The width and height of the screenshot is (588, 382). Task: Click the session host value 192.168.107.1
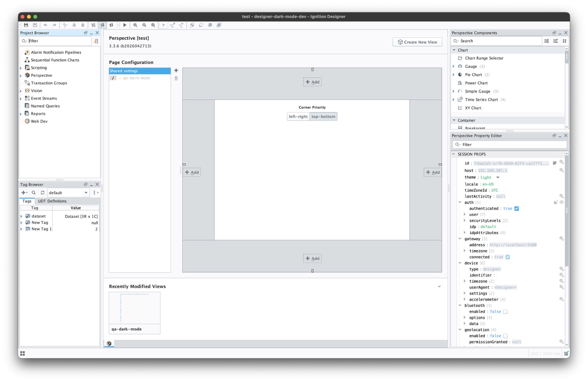click(493, 170)
